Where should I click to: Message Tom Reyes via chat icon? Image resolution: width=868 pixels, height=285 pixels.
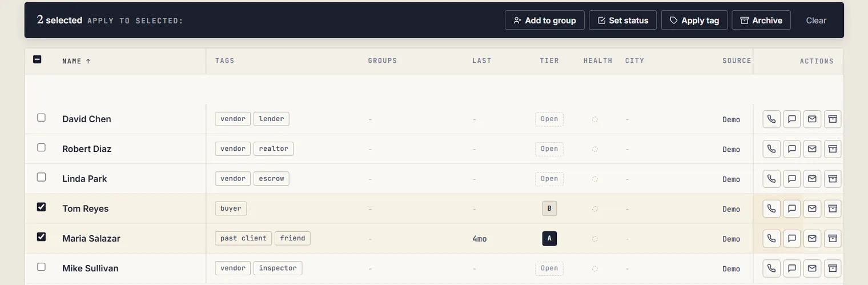point(792,208)
